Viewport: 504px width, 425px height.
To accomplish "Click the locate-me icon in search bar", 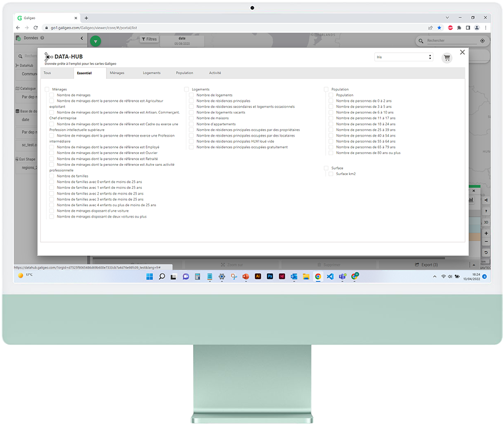I will (x=482, y=40).
